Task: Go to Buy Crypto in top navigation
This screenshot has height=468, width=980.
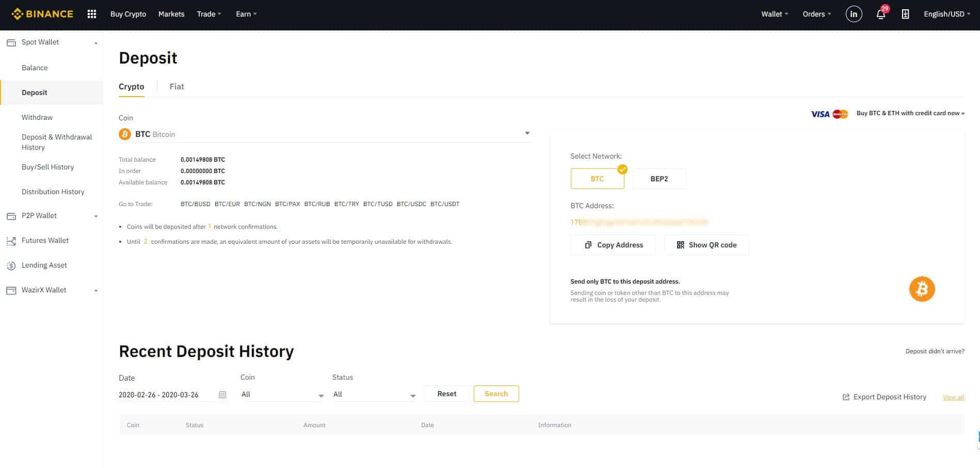Action: click(x=128, y=14)
